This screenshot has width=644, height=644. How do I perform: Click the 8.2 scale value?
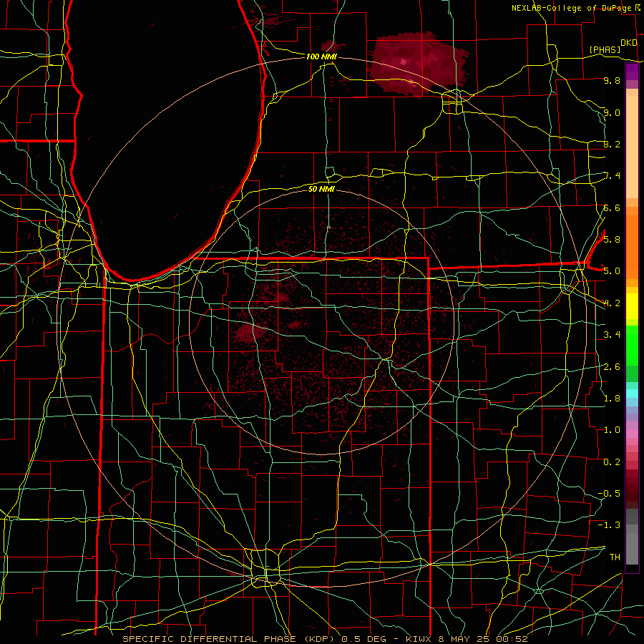click(x=612, y=144)
